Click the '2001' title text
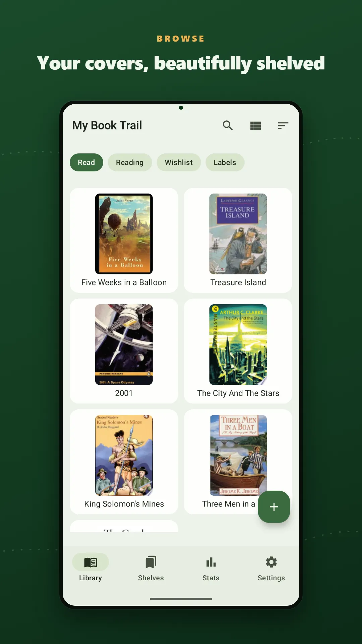This screenshot has height=644, width=362. tap(124, 393)
